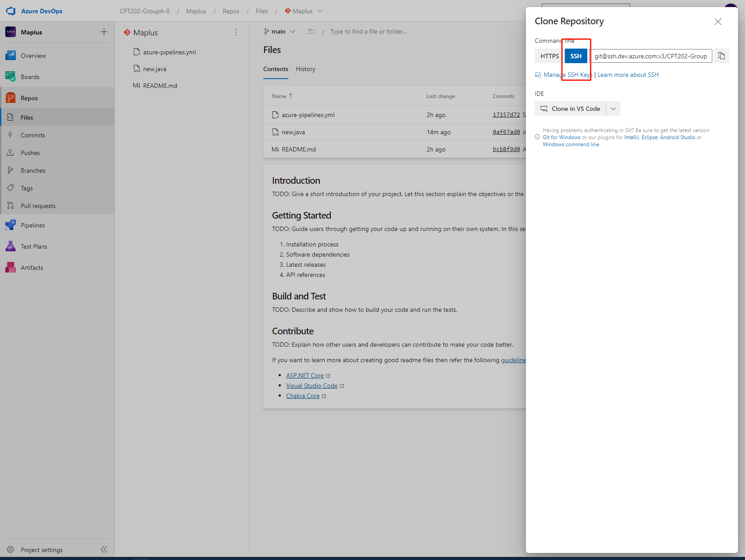Viewport: 745px width, 560px height.
Task: Open commit 17157d72 link
Action: point(506,115)
